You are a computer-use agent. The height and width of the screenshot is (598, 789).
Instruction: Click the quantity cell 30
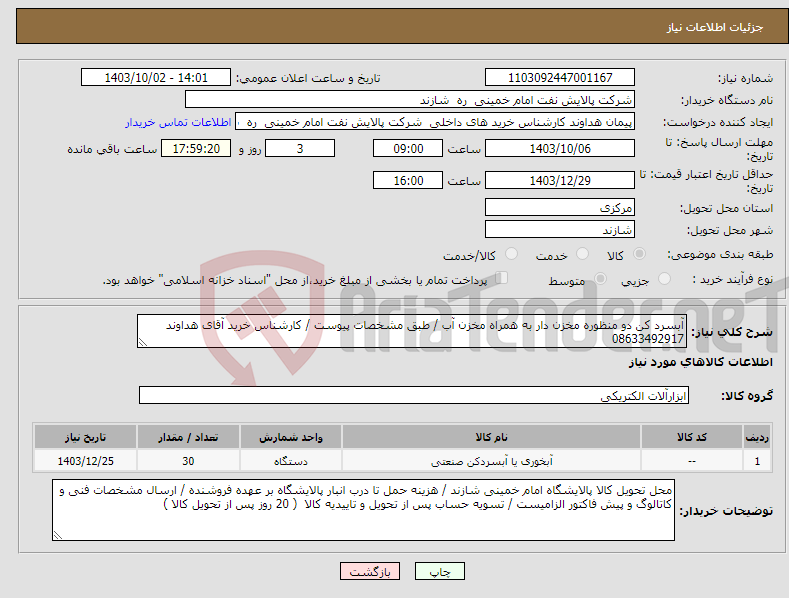(x=188, y=461)
